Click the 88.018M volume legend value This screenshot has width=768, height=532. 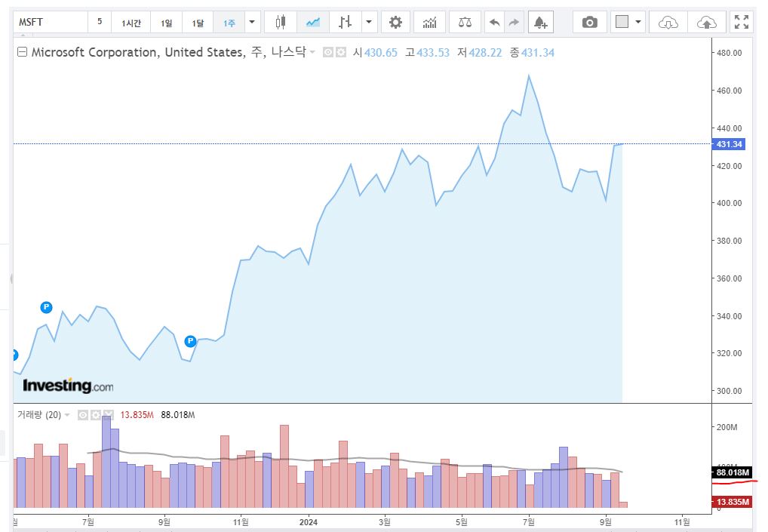tap(178, 415)
